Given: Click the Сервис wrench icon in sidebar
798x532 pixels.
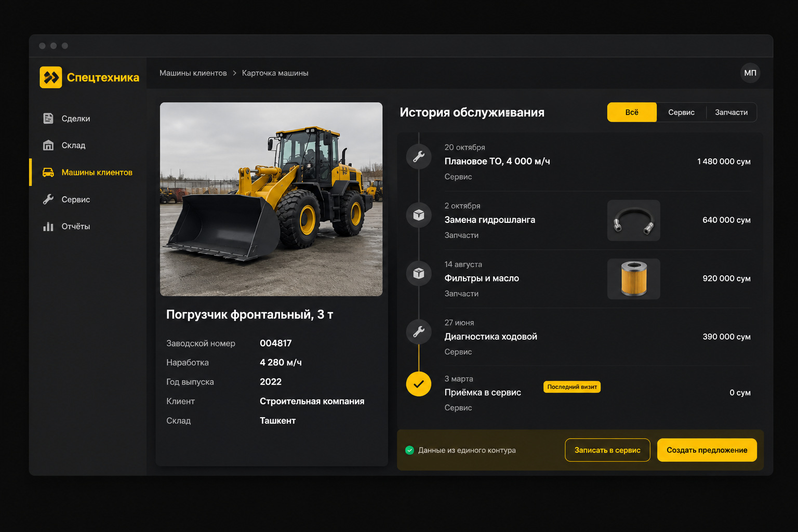Looking at the screenshot, I should pos(48,199).
